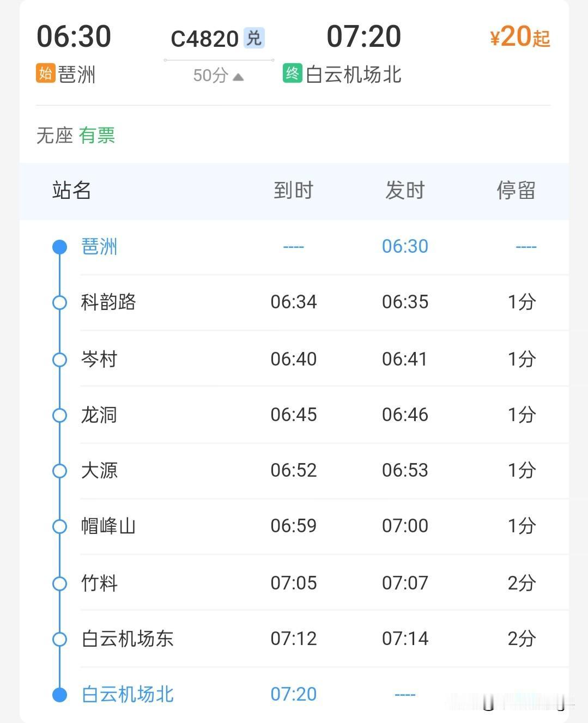This screenshot has height=723, width=588.
Task: Click the 停留 column header
Action: [x=516, y=191]
